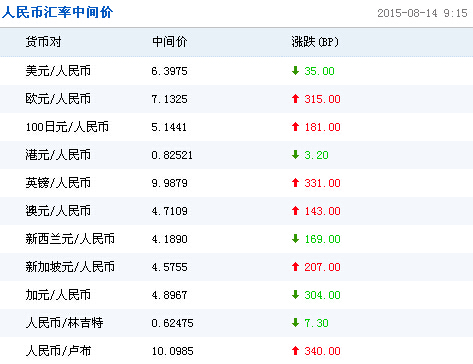Screen dimensions: 473x364
Task: Select the 新加坡元/人民币 currency pair
Action: (x=70, y=267)
